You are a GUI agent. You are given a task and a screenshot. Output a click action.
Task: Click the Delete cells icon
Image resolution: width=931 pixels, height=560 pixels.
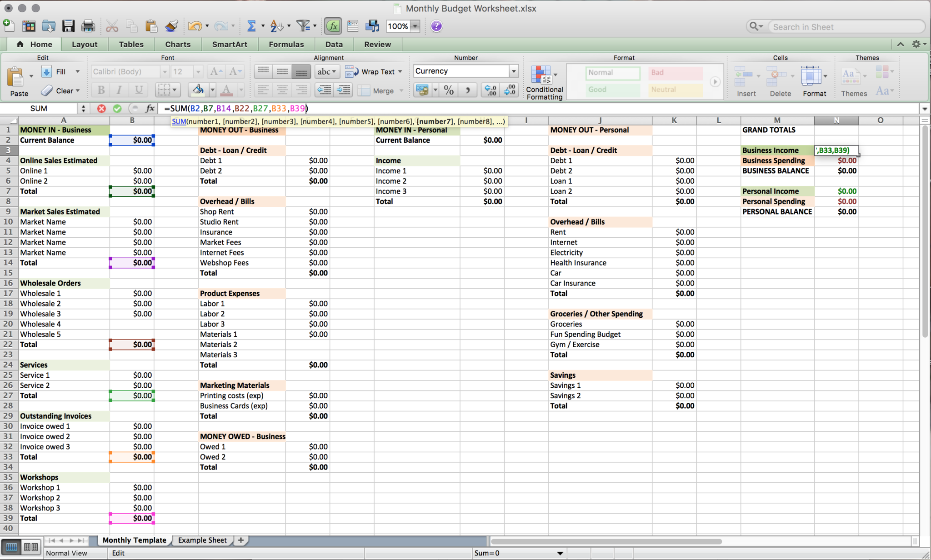click(x=780, y=81)
